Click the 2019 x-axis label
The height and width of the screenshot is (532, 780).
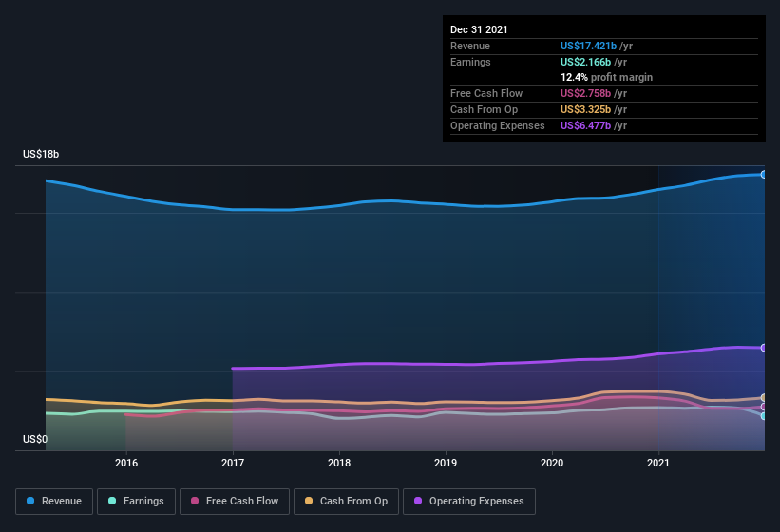point(446,463)
